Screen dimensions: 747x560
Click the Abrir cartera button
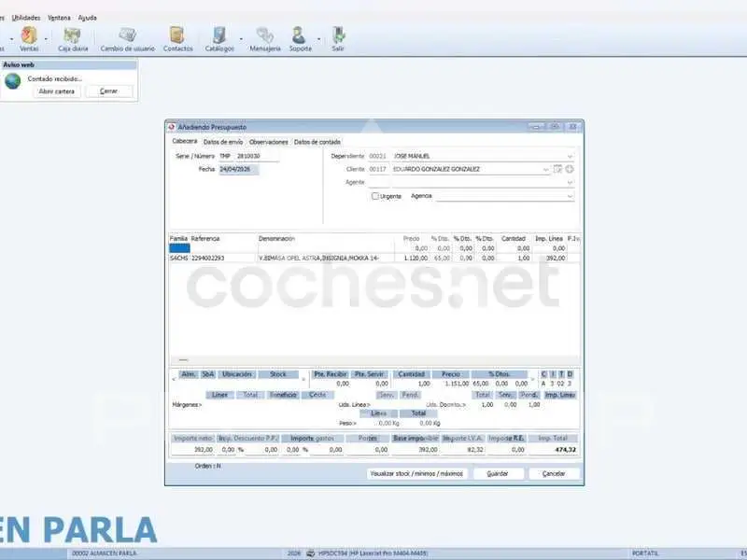coord(57,91)
